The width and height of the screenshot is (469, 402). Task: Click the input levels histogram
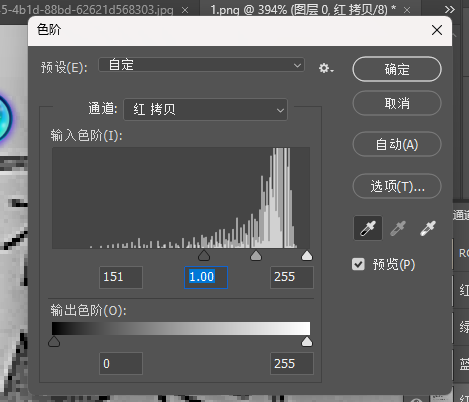[x=181, y=198]
